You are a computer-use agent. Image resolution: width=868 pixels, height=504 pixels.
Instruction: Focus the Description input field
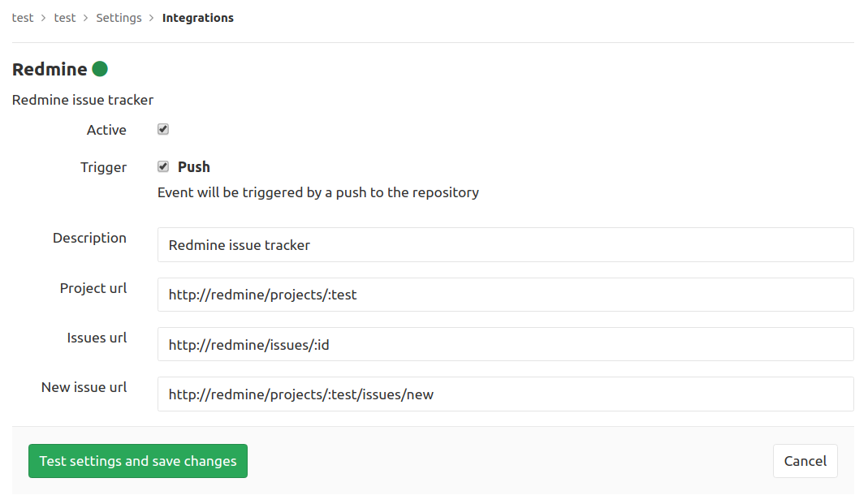pyautogui.click(x=505, y=244)
